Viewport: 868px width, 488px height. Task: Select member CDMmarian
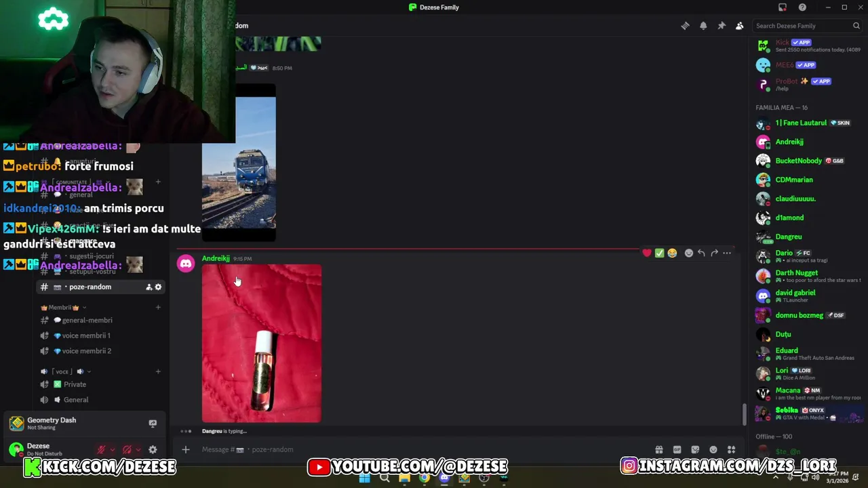808,180
